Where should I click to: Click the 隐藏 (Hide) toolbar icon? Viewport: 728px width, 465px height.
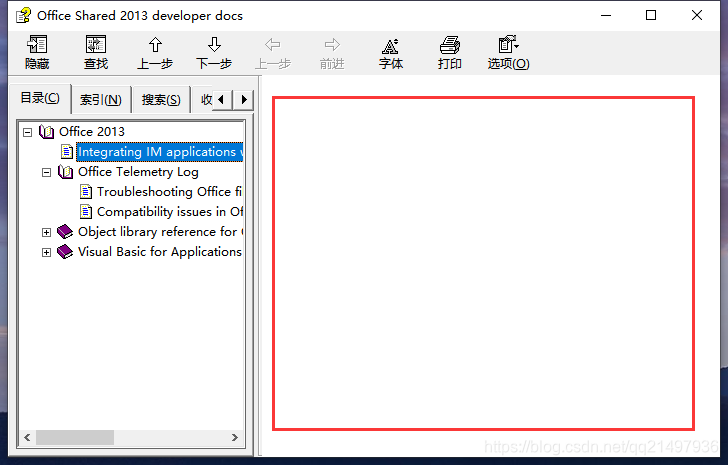[x=37, y=45]
